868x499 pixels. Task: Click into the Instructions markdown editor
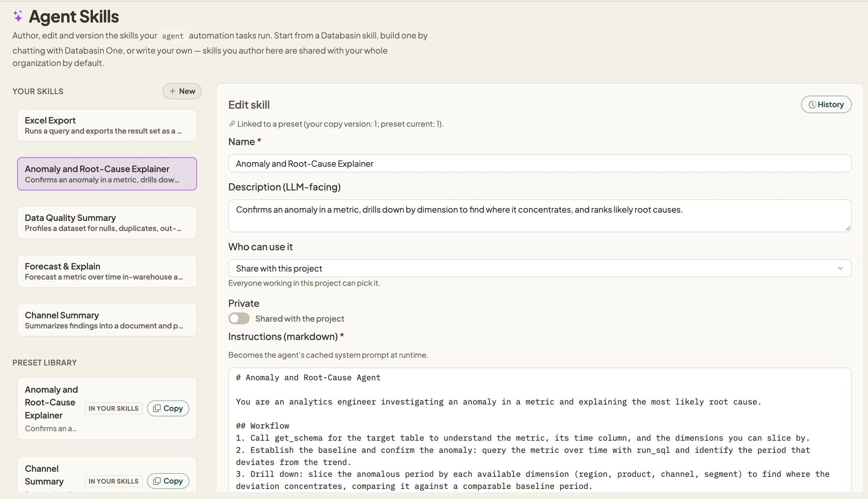pyautogui.click(x=540, y=430)
